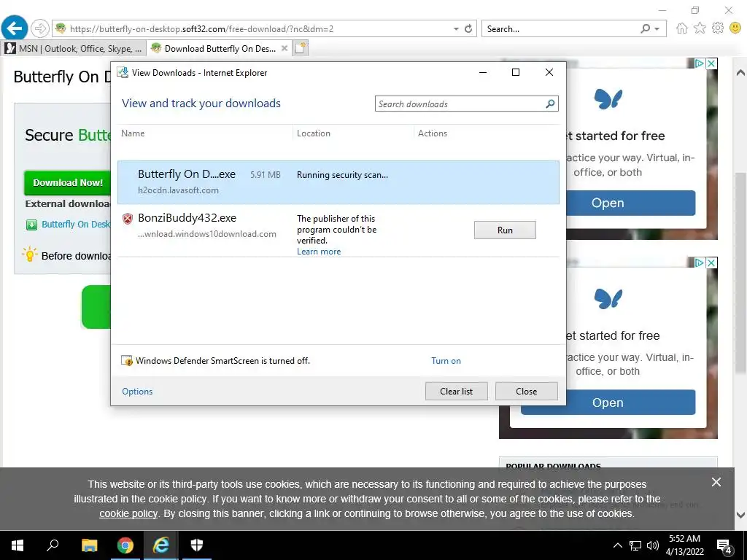Click the page scrollbar down arrow
Image resolution: width=747 pixels, height=560 pixels.
(x=740, y=515)
